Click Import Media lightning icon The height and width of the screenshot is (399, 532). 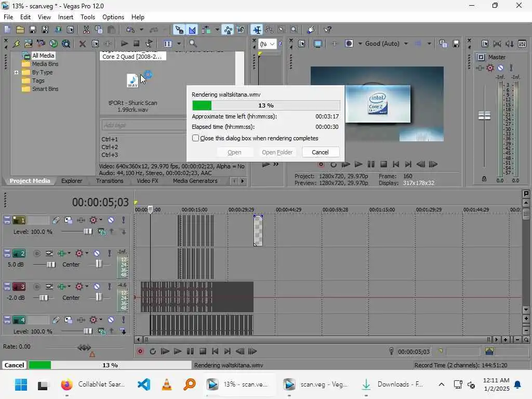16,44
